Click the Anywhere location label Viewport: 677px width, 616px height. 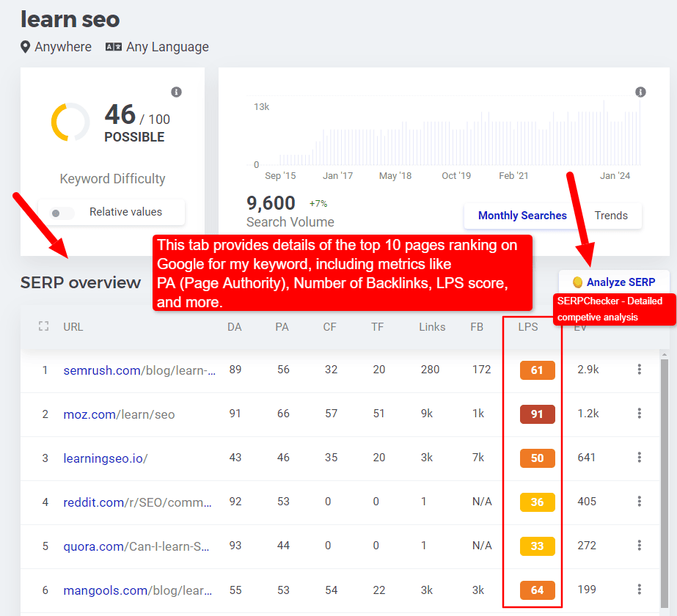[63, 47]
